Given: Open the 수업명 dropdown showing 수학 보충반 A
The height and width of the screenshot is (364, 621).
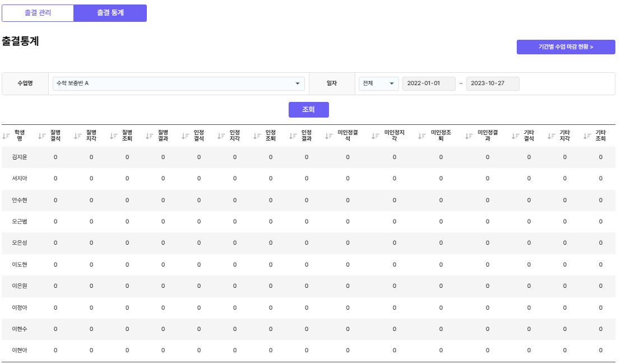Looking at the screenshot, I should click(x=179, y=83).
